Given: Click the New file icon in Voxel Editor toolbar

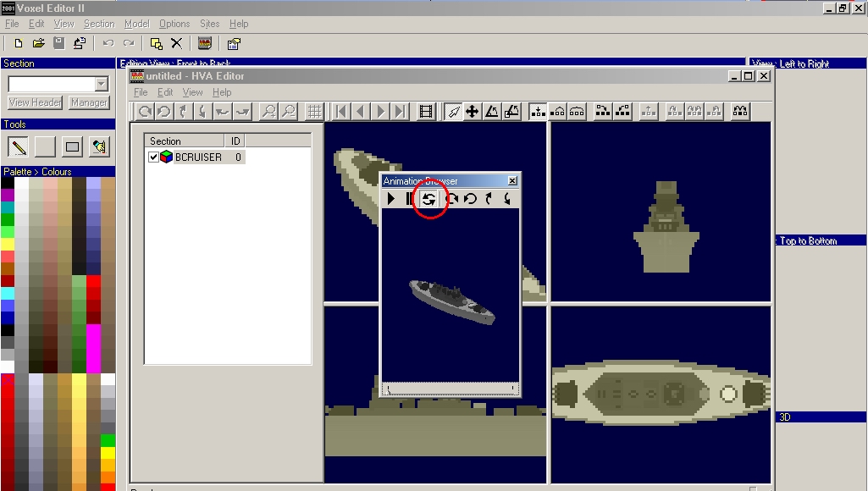Looking at the screenshot, I should pyautogui.click(x=19, y=43).
